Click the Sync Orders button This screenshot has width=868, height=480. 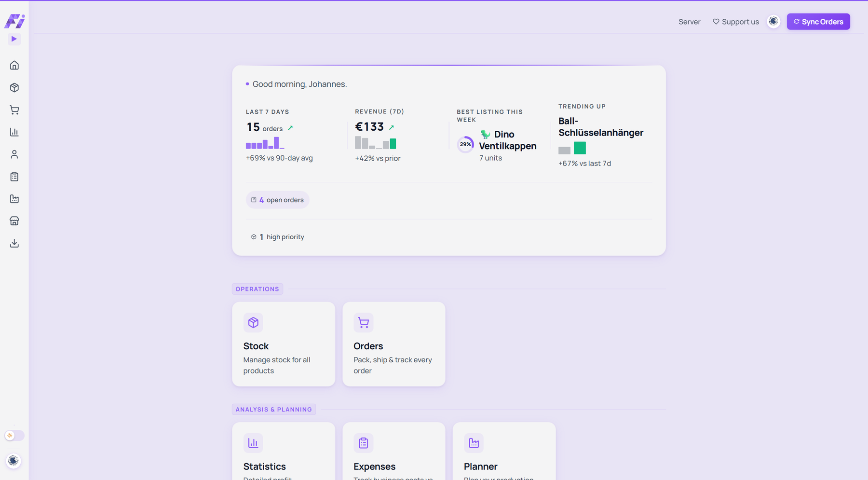[818, 22]
